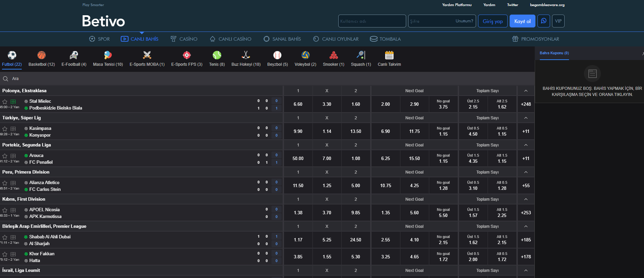Open the Masa Tenisi category icon
The width and height of the screenshot is (644, 278).
click(x=108, y=55)
